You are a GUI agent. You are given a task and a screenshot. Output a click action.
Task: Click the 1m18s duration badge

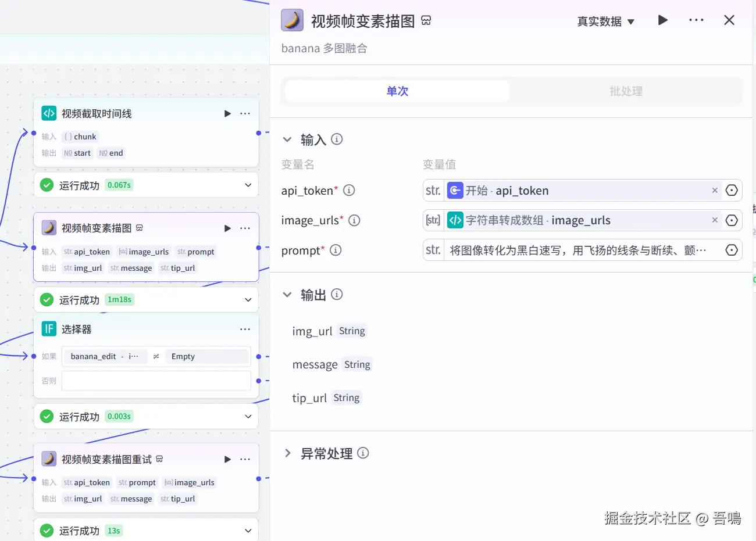tap(120, 299)
